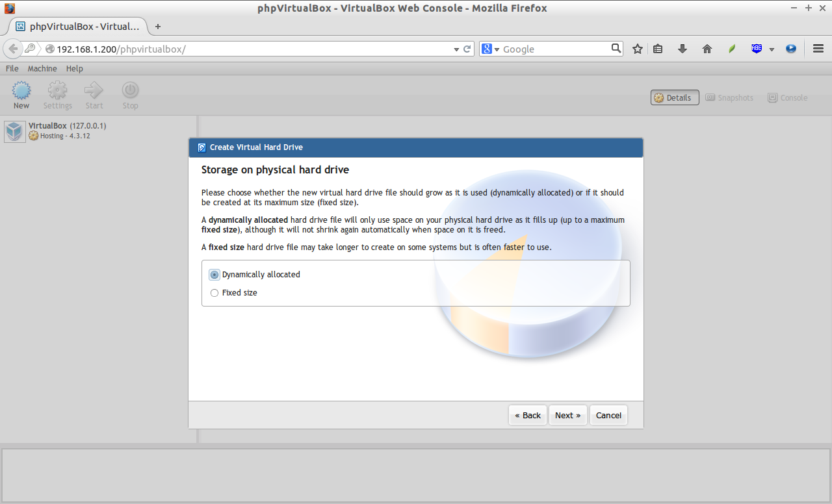Select the VirtualBox host icon in sidebar

15,131
